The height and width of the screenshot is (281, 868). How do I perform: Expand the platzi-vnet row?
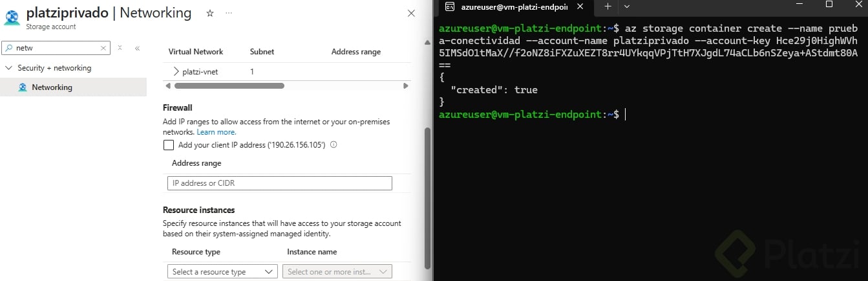176,72
